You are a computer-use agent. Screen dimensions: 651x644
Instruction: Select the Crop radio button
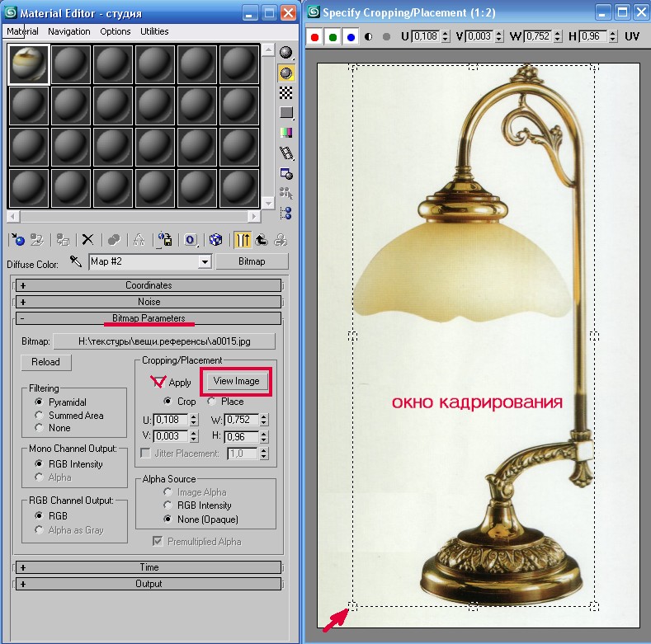[167, 402]
